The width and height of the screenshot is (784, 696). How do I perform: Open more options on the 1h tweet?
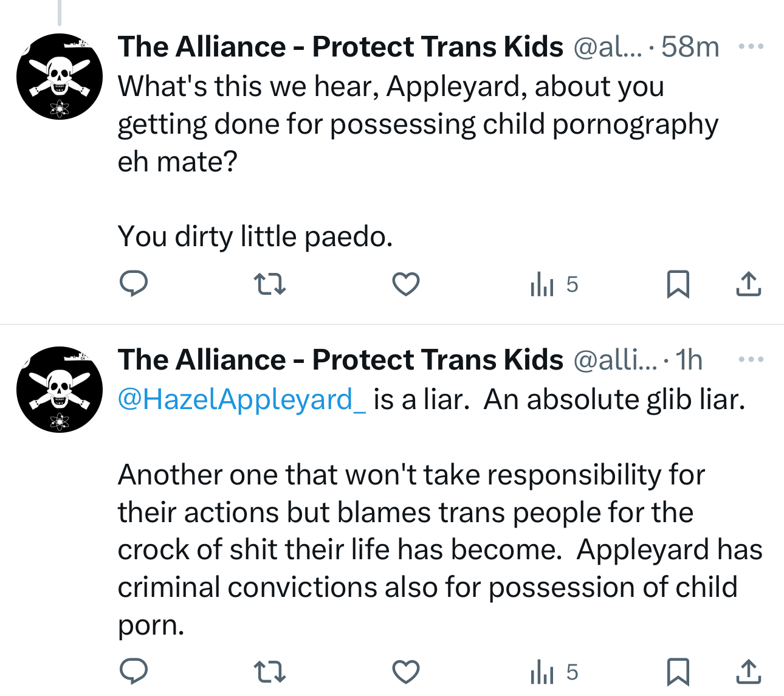pos(751,359)
